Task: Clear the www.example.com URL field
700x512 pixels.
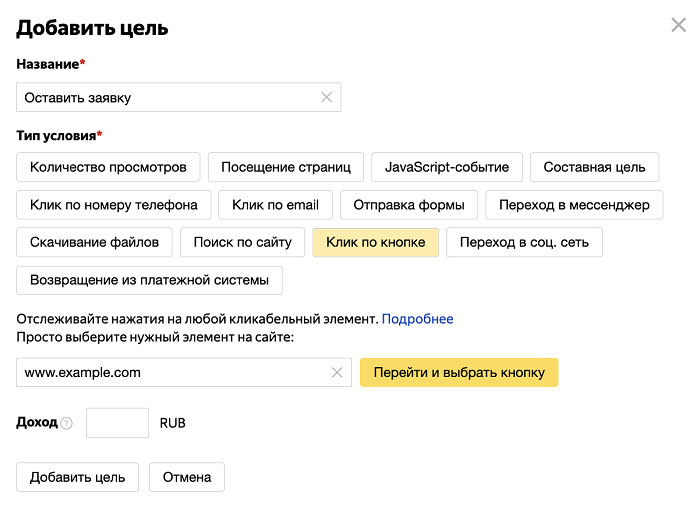Action: tap(337, 373)
